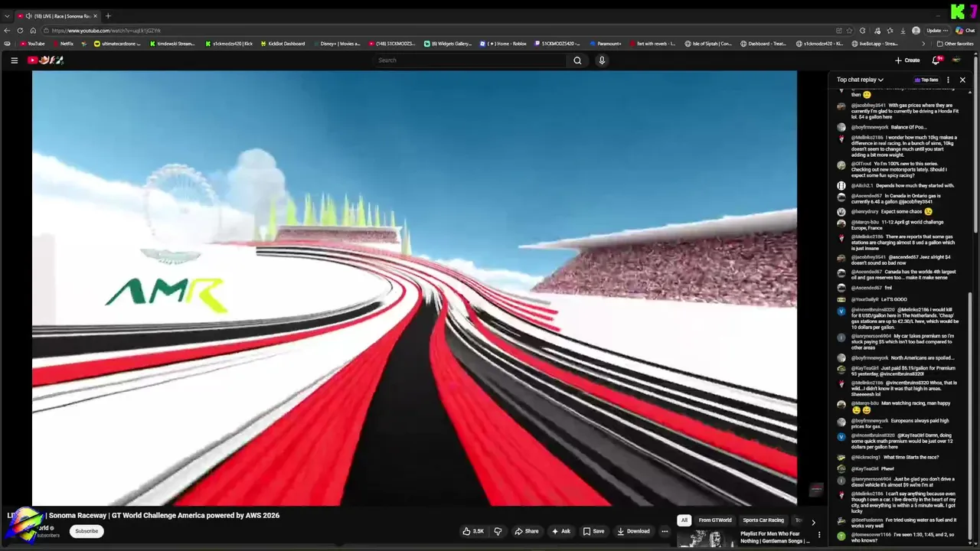Viewport: 980px width, 551px height.
Task: Select the All filter chip
Action: pyautogui.click(x=684, y=520)
